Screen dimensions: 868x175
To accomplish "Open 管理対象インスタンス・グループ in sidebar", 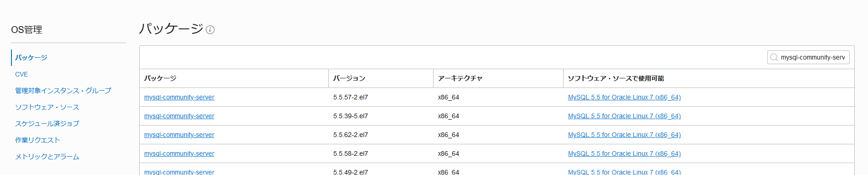I will tap(63, 91).
